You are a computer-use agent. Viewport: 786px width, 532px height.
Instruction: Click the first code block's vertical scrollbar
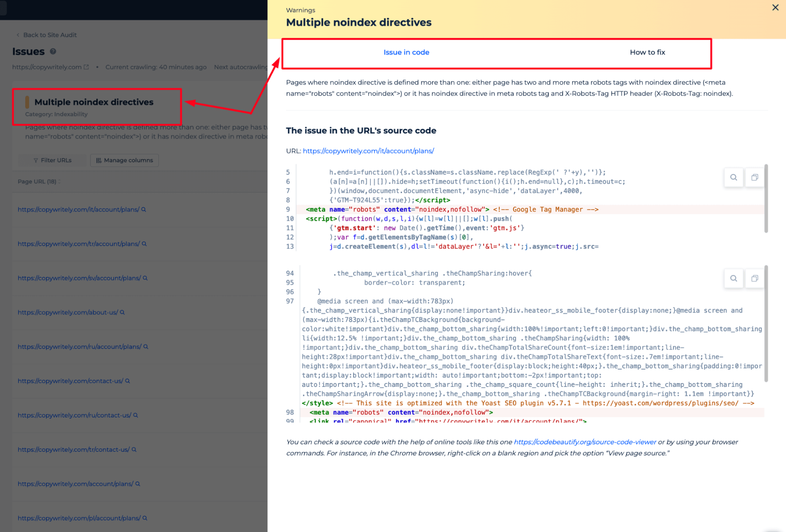[766, 199]
